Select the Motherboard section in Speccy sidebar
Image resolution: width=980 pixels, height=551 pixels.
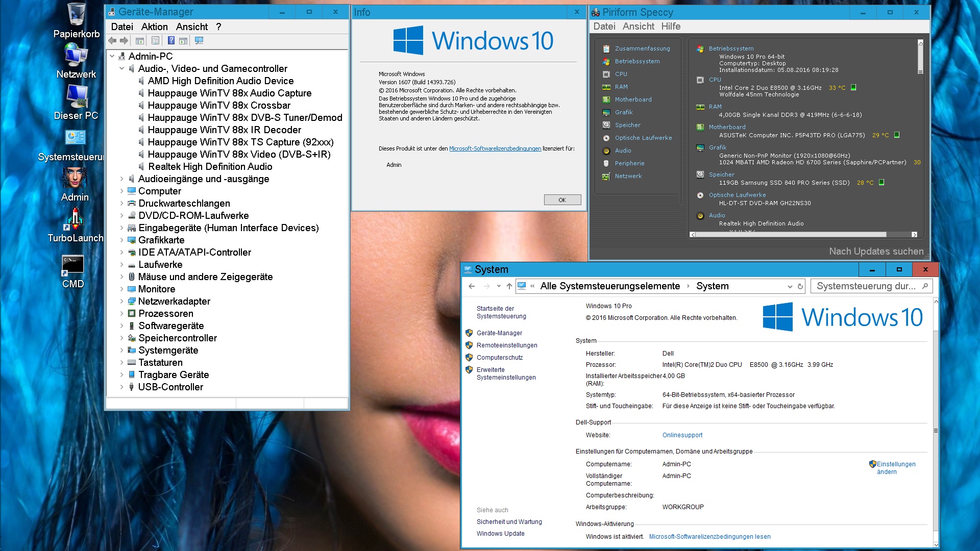633,99
